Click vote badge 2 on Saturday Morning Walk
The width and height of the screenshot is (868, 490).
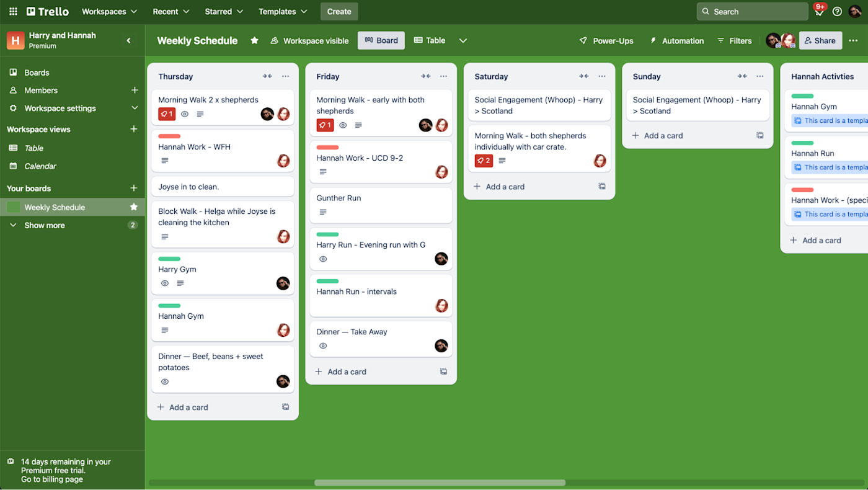click(x=484, y=161)
